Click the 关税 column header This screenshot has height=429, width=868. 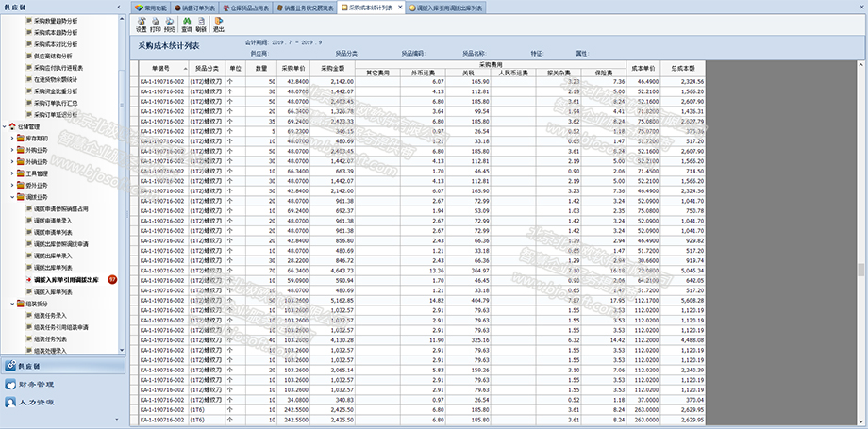[468, 73]
